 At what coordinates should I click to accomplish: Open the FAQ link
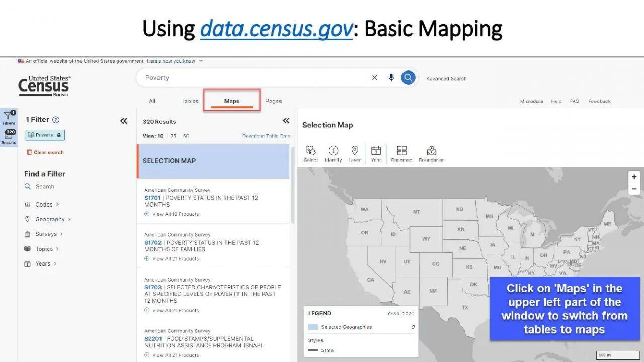[x=575, y=101]
